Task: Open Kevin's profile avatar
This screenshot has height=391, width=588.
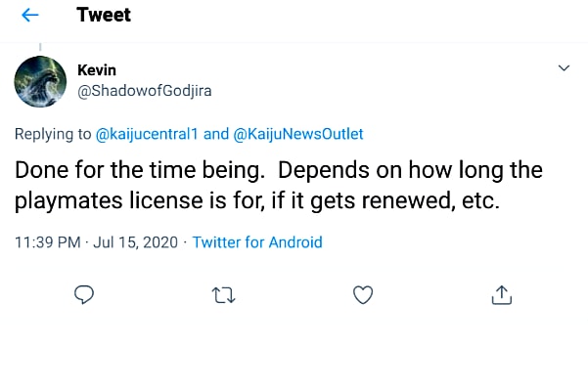Action: [x=40, y=81]
